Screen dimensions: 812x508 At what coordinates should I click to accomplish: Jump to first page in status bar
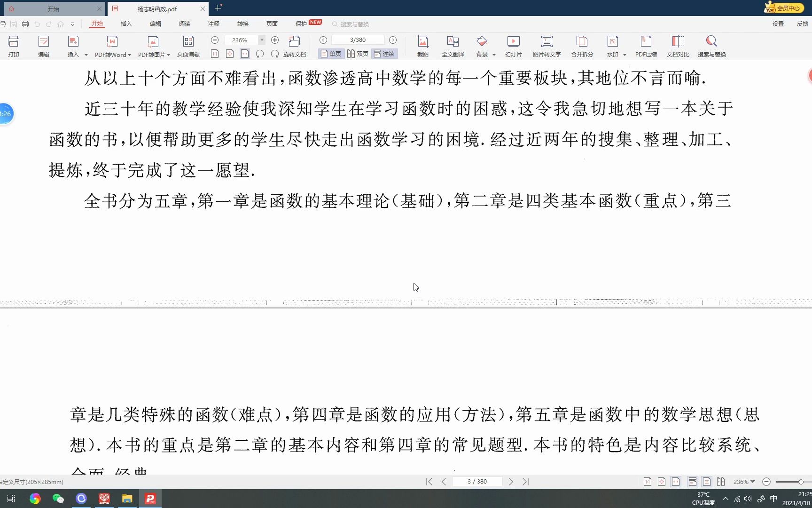tap(429, 482)
